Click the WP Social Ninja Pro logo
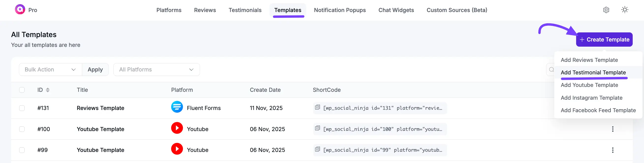644x163 pixels. (x=20, y=10)
